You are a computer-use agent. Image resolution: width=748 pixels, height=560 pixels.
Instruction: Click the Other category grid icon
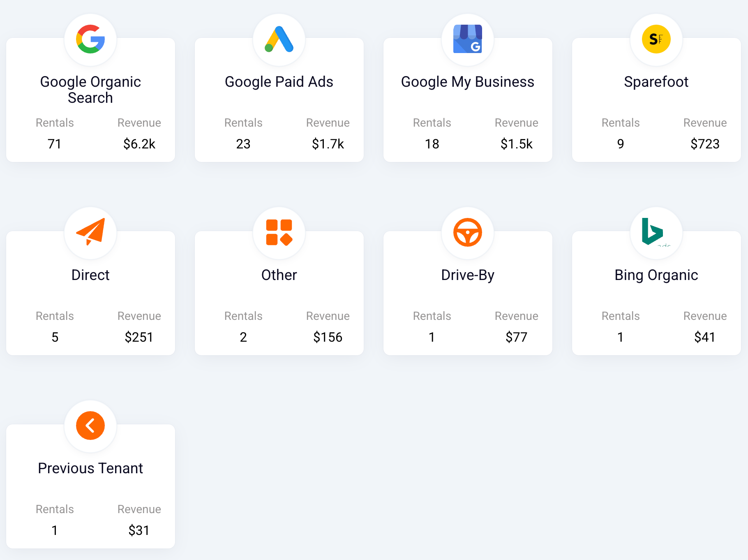pyautogui.click(x=279, y=232)
